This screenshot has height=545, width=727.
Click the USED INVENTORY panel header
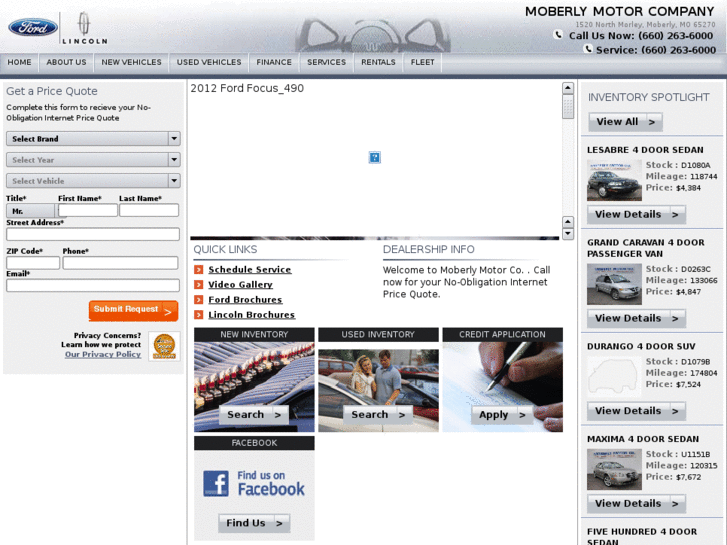[378, 334]
